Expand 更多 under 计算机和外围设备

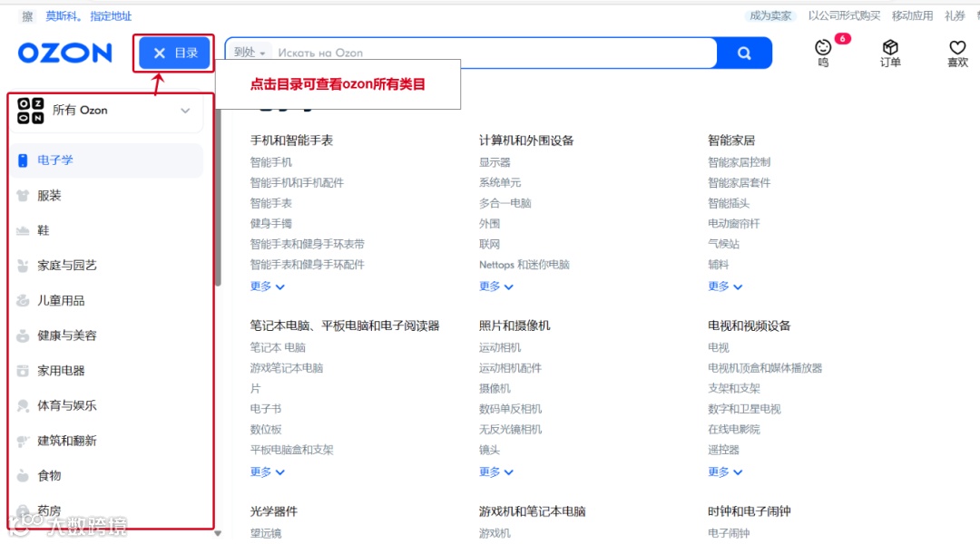[x=495, y=286]
